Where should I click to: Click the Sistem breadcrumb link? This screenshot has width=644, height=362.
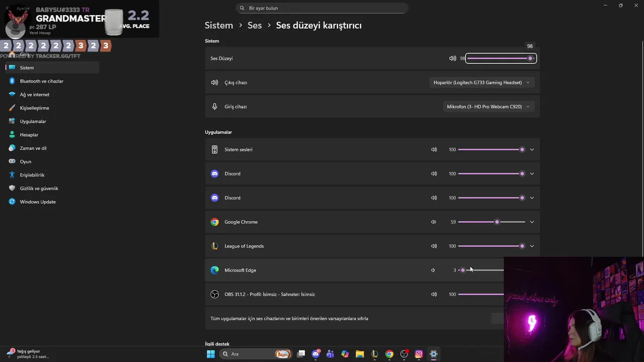pyautogui.click(x=219, y=25)
